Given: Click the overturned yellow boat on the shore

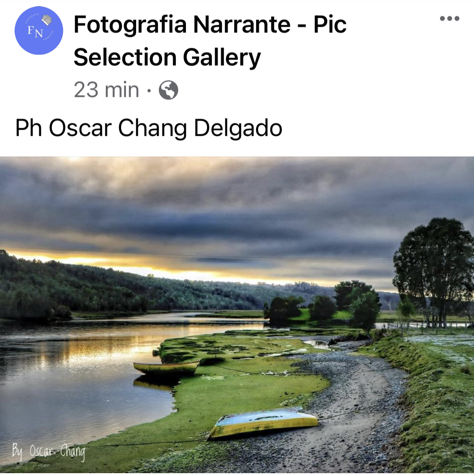Looking at the screenshot, I should tap(263, 422).
